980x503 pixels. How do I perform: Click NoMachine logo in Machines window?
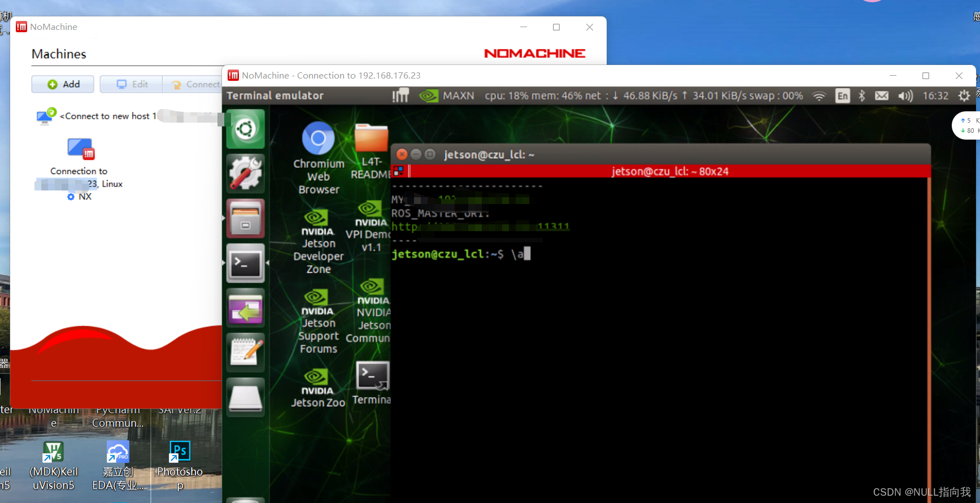(x=534, y=53)
